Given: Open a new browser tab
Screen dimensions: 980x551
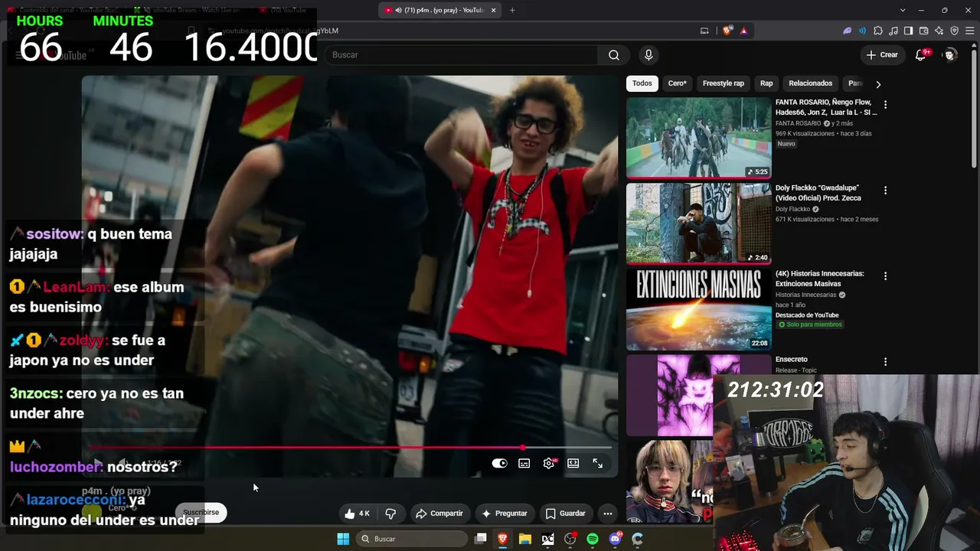Looking at the screenshot, I should (512, 10).
